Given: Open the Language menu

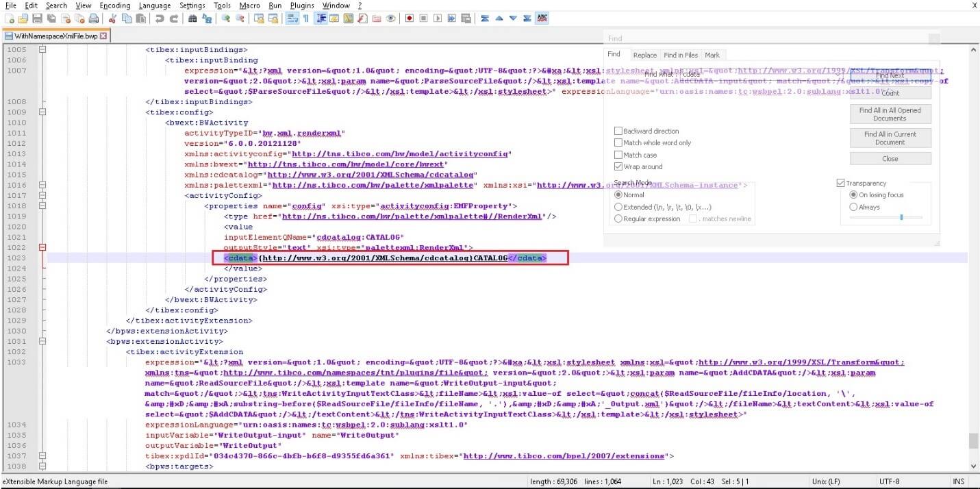Looking at the screenshot, I should point(154,5).
